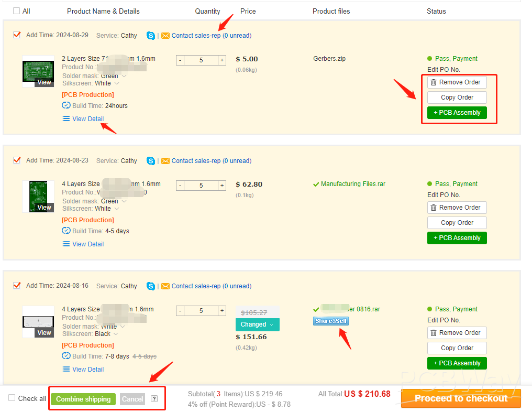Add PCB Assembly to the first order
Image resolution: width=532 pixels, height=412 pixels.
point(457,113)
